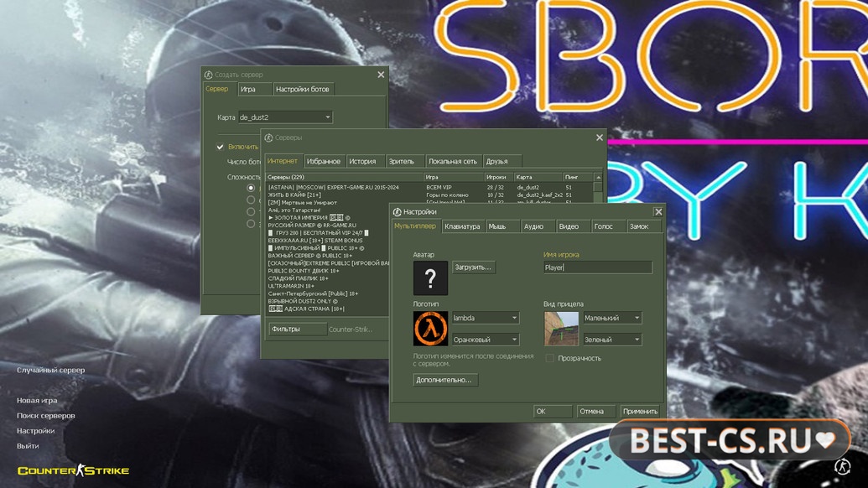
Task: Sort by the Пинг column header
Action: click(x=577, y=177)
